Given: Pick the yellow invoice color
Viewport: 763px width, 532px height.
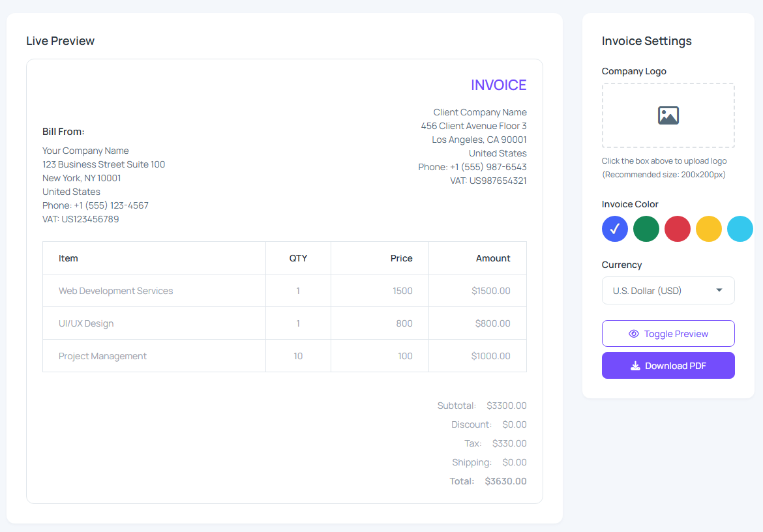Looking at the screenshot, I should point(709,229).
